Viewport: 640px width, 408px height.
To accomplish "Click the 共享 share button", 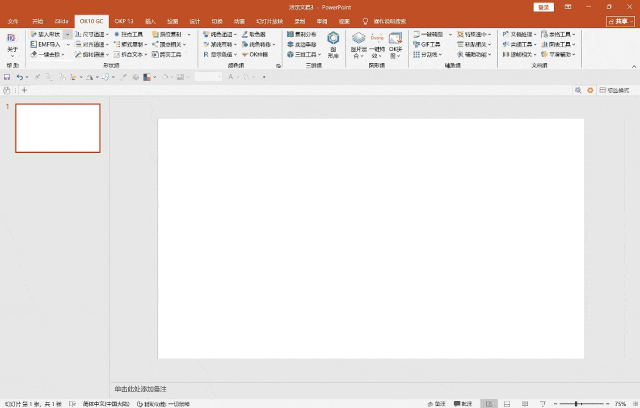I will click(x=620, y=21).
